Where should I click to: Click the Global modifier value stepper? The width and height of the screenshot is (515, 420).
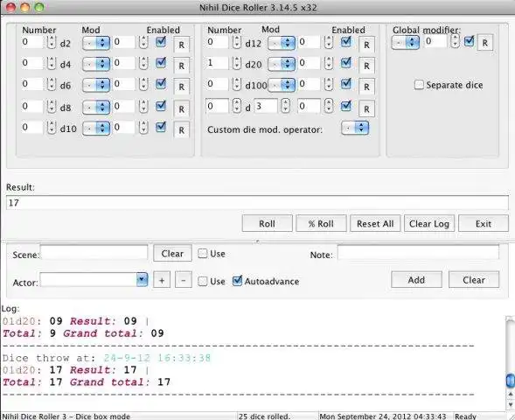[x=455, y=42]
